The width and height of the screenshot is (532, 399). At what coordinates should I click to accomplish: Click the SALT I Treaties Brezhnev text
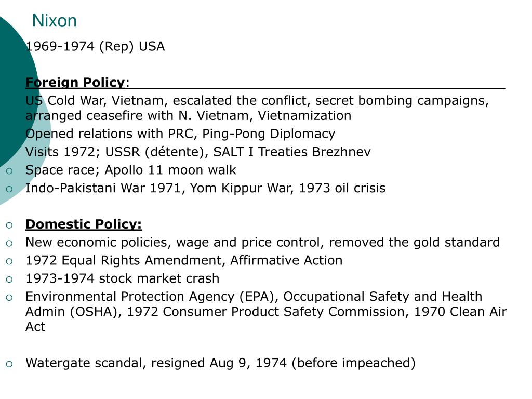(292, 152)
